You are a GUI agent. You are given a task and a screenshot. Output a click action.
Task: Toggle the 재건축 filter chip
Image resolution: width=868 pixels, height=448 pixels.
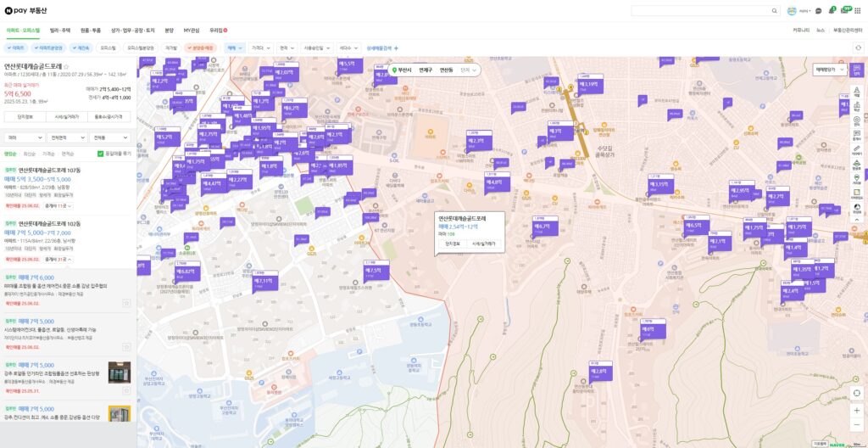[x=82, y=48]
